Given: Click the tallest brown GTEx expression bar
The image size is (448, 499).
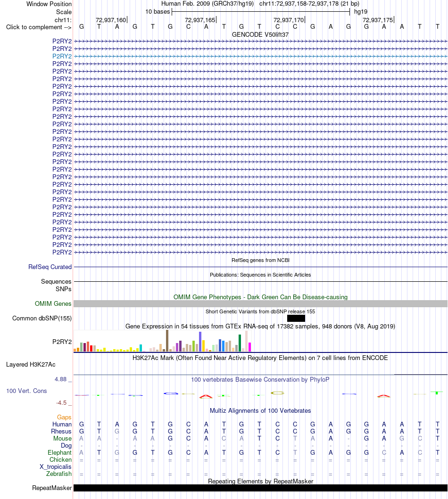Looking at the screenshot, I should 167,341.
